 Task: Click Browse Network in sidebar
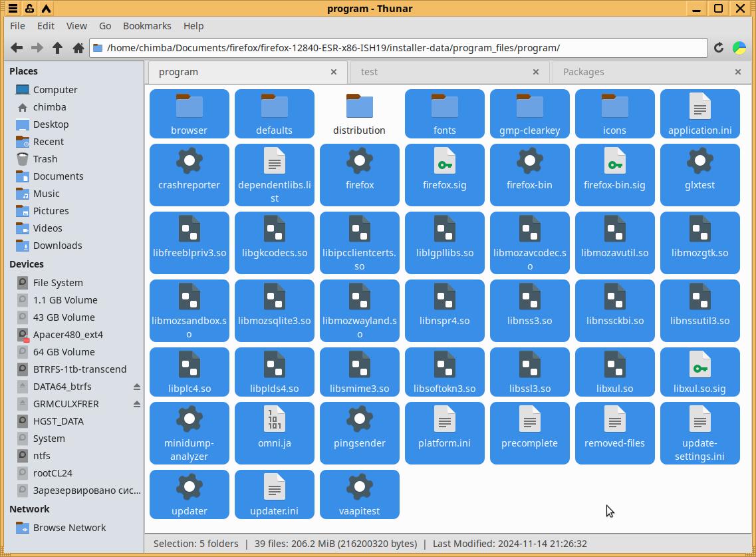(x=74, y=528)
